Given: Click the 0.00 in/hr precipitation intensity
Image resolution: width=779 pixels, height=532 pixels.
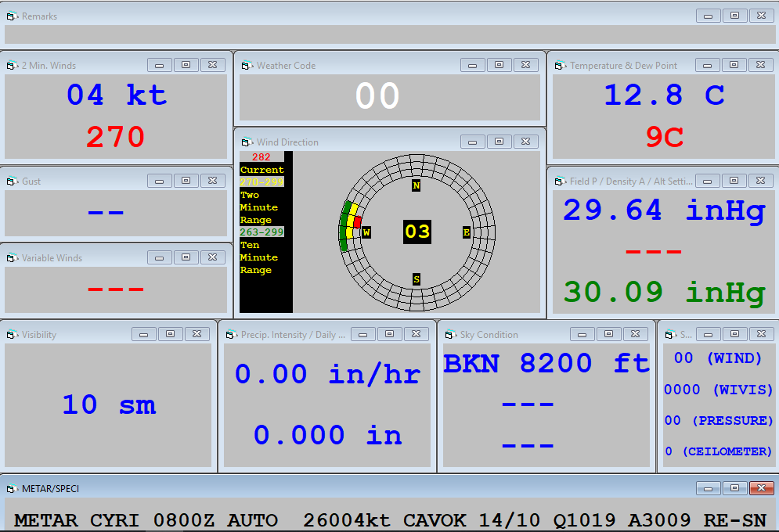Looking at the screenshot, I should [327, 374].
